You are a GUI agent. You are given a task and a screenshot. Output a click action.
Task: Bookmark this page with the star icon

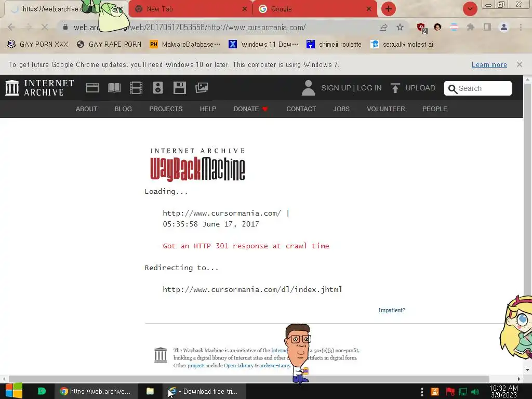coord(400,27)
